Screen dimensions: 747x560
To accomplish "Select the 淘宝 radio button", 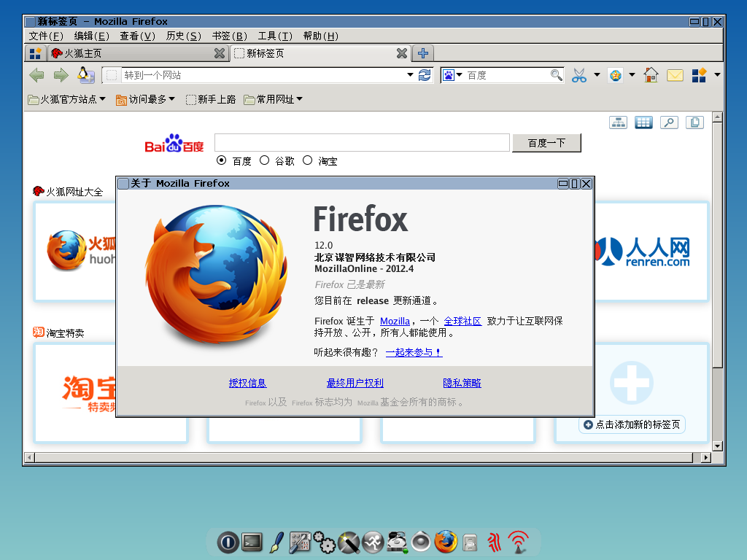I will [x=308, y=160].
